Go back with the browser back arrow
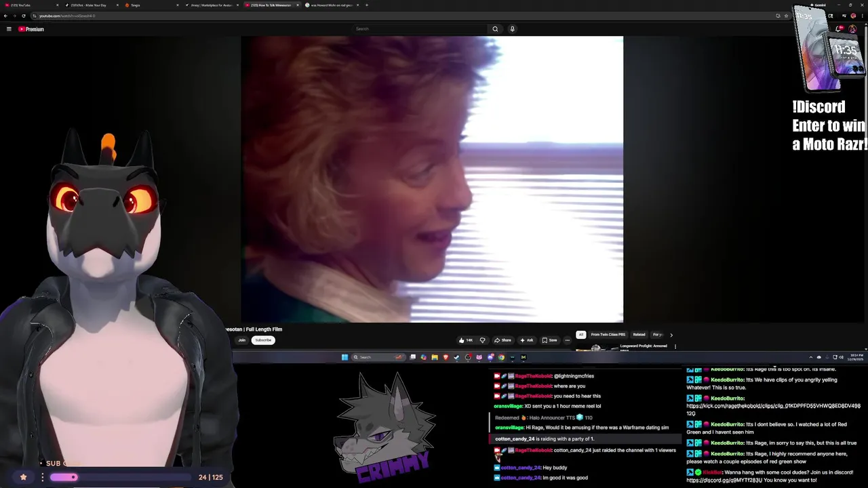This screenshot has width=868, height=488. [5, 16]
